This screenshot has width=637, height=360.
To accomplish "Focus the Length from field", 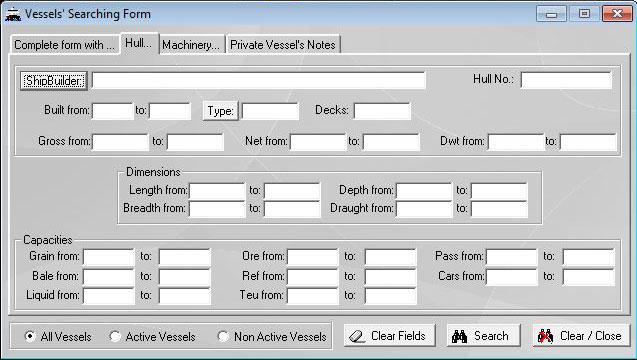I will 217,191.
